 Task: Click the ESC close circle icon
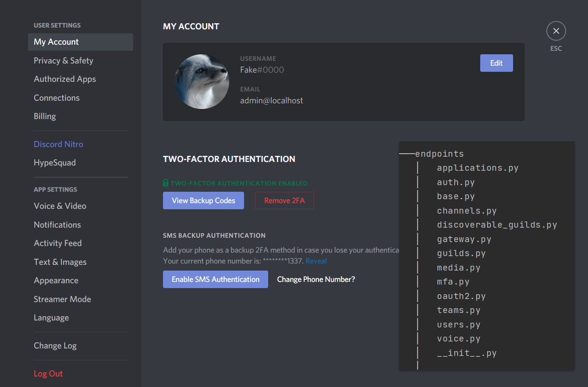[x=556, y=31]
